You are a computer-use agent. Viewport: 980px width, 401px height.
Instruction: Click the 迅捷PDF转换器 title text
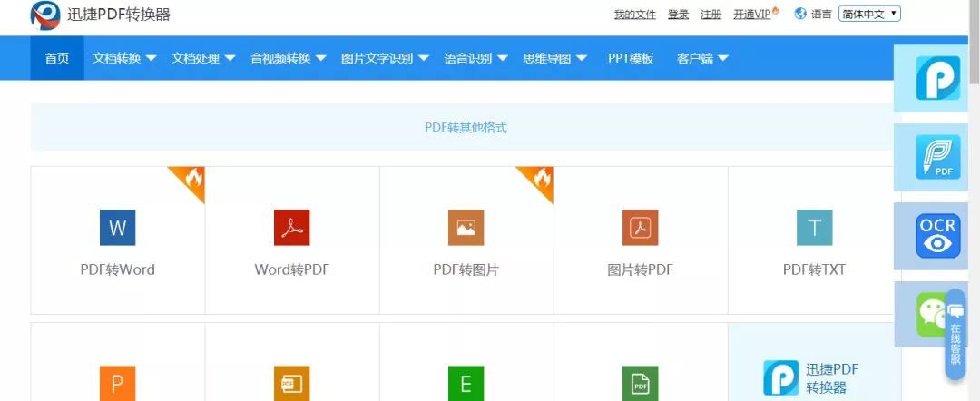click(119, 15)
